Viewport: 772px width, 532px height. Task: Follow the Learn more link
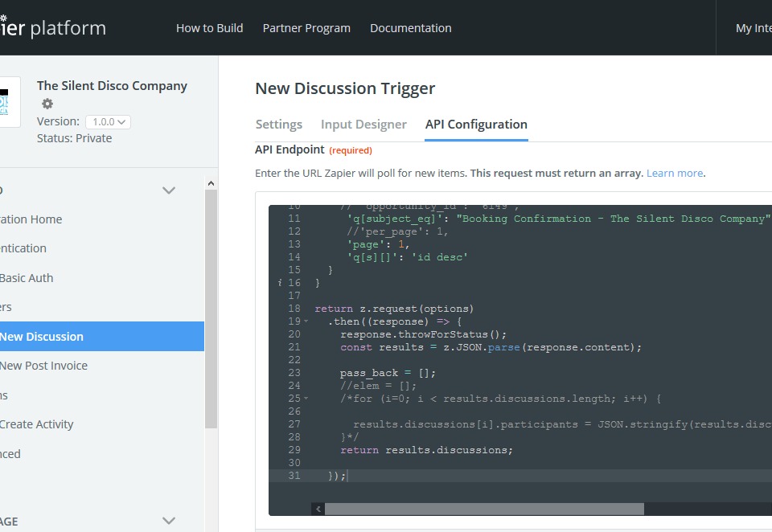point(675,174)
